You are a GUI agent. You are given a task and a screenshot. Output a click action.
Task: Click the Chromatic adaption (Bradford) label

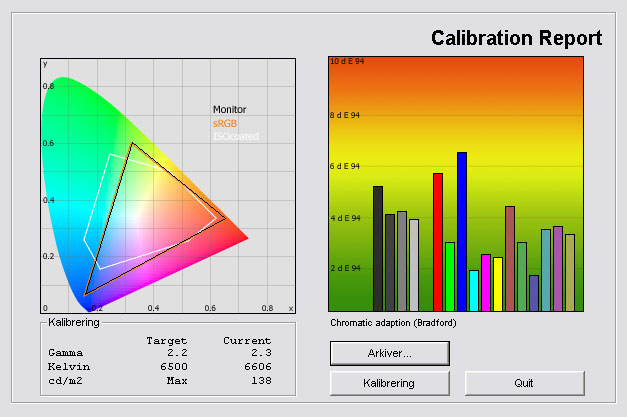click(393, 323)
